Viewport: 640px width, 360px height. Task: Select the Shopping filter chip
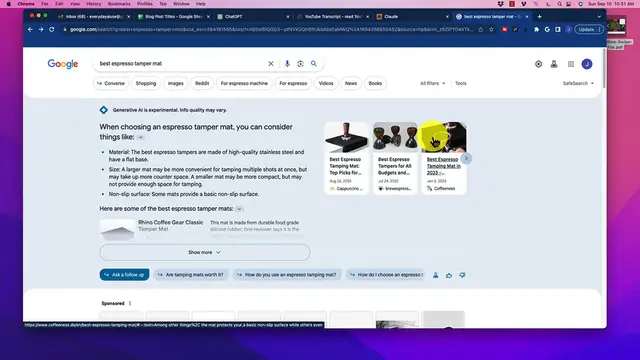(146, 83)
